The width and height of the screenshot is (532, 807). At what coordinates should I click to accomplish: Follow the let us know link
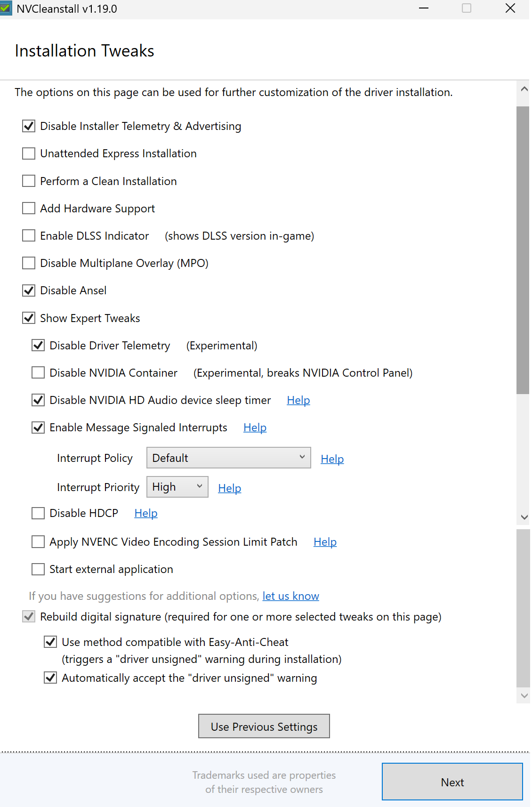291,596
